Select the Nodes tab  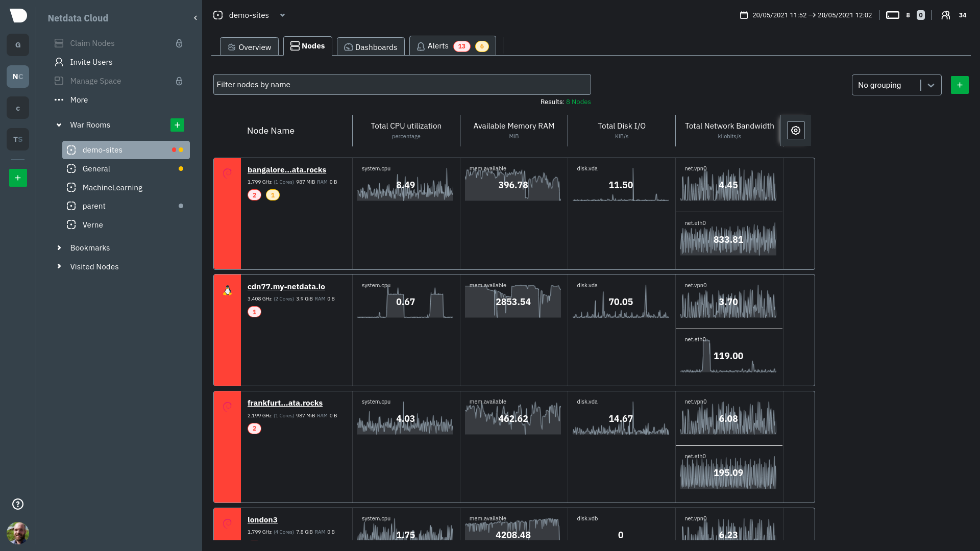(308, 46)
